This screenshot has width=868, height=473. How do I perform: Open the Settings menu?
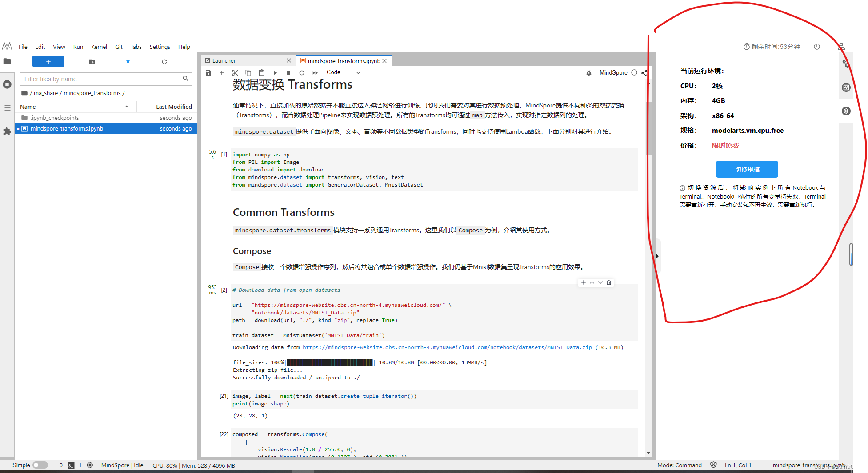[x=160, y=47]
